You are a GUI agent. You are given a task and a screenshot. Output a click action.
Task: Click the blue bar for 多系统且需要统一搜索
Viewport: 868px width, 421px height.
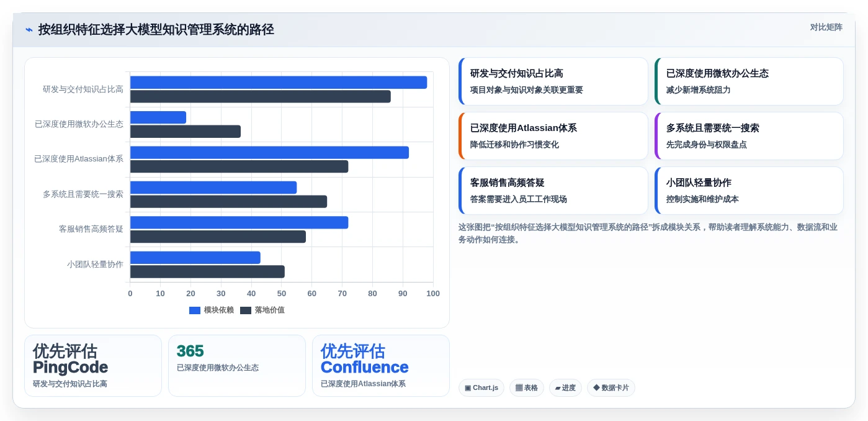click(x=213, y=188)
